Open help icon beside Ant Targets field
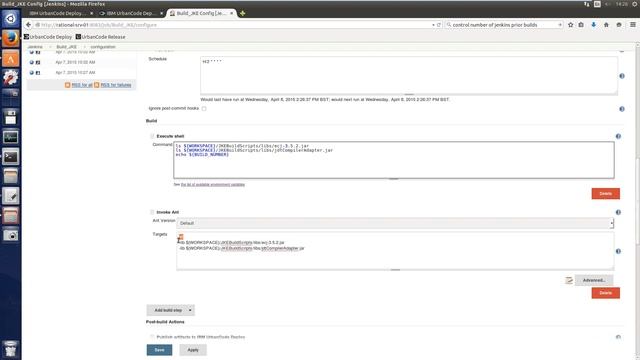 (x=618, y=251)
